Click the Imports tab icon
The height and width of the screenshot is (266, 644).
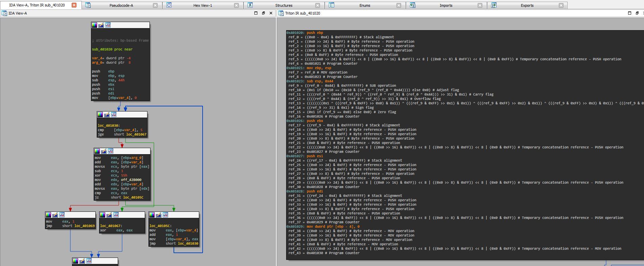point(413,5)
